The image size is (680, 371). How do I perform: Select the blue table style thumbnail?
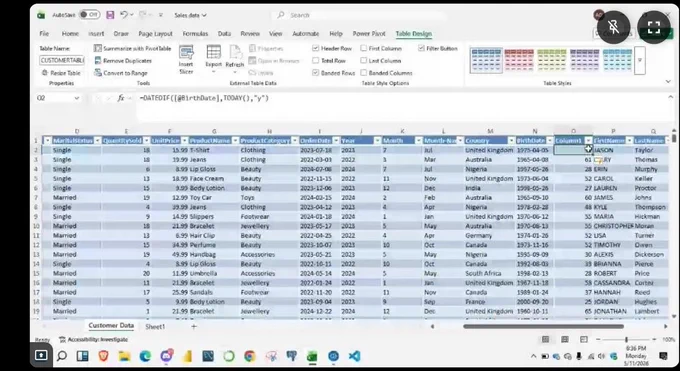486,60
